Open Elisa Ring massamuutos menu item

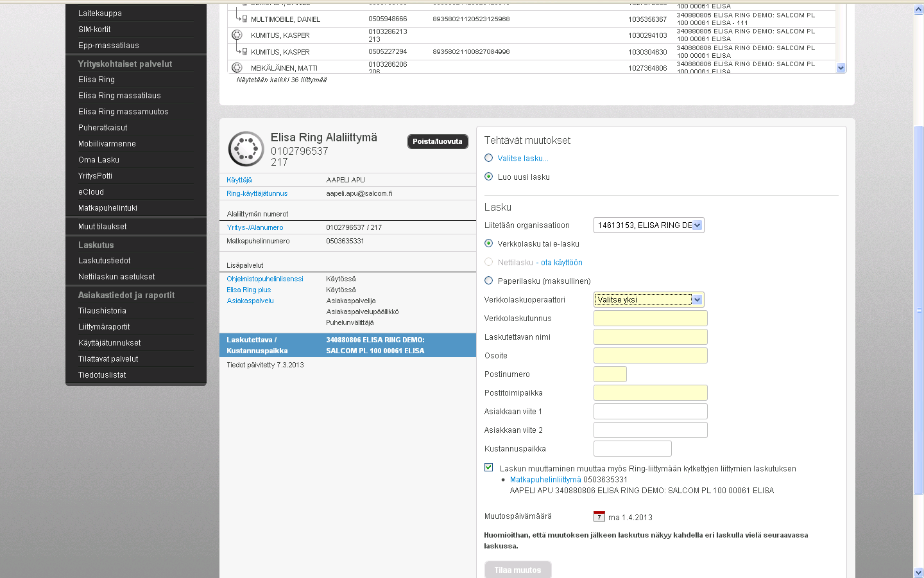tap(123, 112)
